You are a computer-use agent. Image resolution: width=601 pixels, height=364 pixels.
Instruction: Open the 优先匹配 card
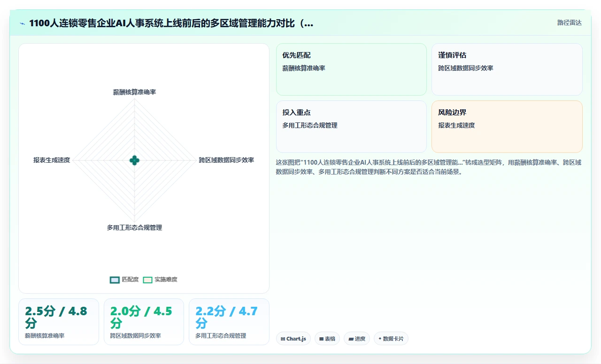click(x=351, y=69)
